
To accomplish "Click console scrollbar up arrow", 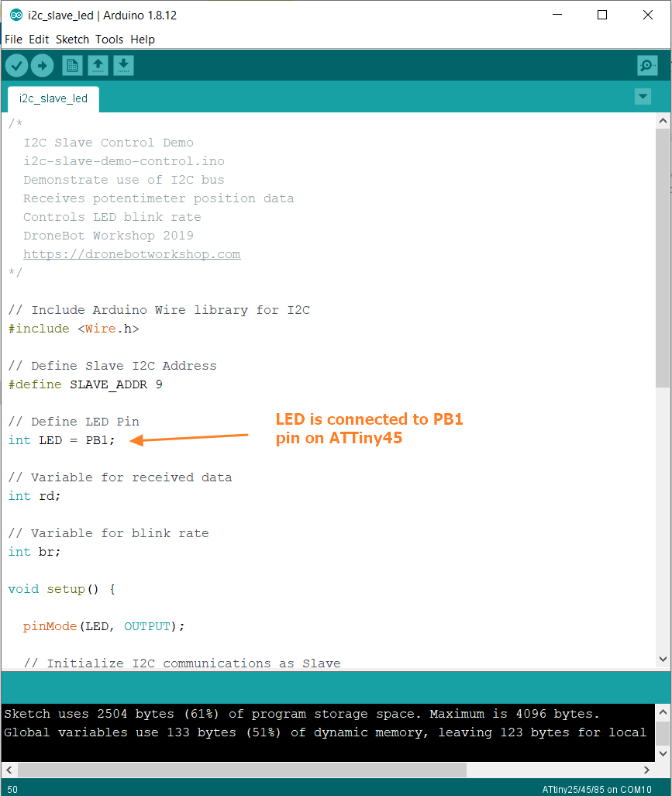I will point(663,712).
